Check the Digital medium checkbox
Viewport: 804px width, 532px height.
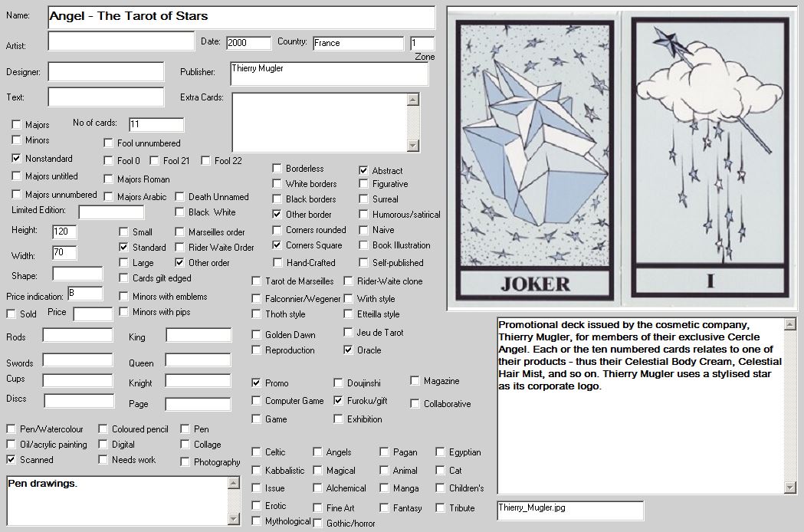(x=103, y=444)
